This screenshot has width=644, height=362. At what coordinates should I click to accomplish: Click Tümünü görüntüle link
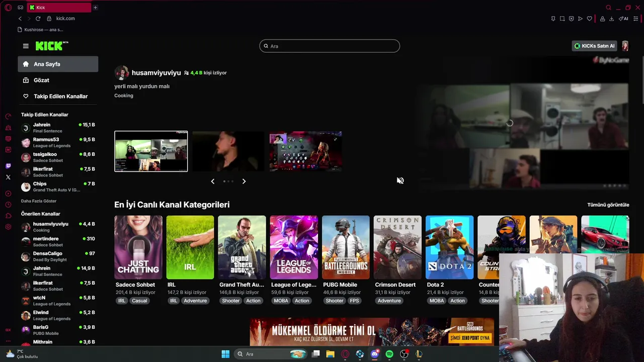pos(608,205)
